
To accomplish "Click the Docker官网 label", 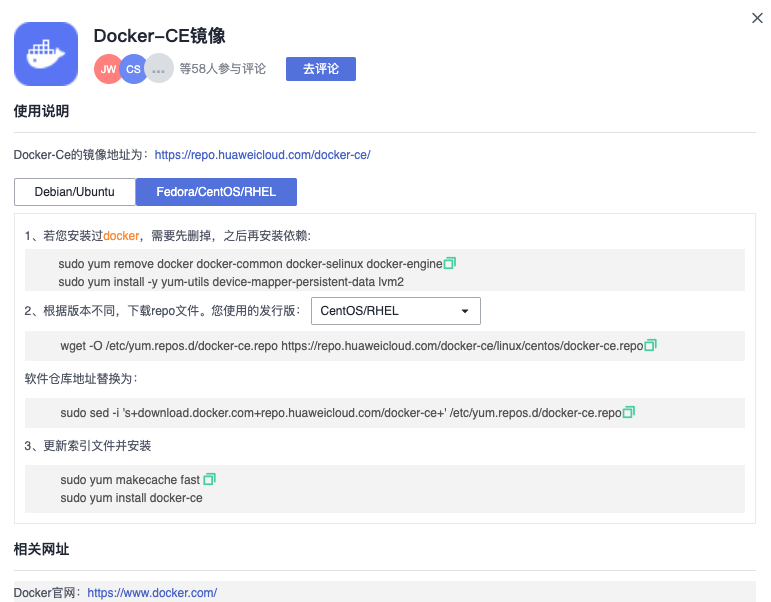I will coord(47,593).
